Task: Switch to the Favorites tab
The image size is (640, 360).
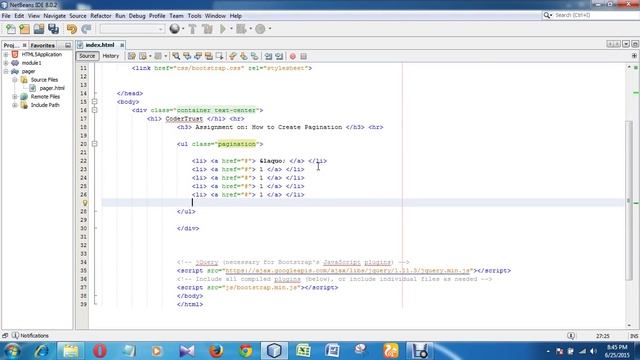Action: point(42,45)
